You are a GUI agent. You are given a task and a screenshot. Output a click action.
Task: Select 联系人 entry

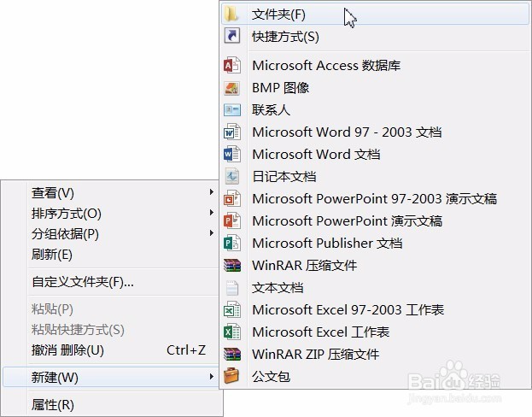(375, 109)
